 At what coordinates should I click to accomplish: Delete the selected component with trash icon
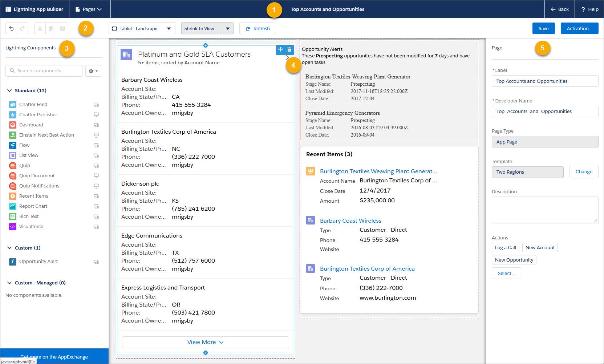pos(289,49)
